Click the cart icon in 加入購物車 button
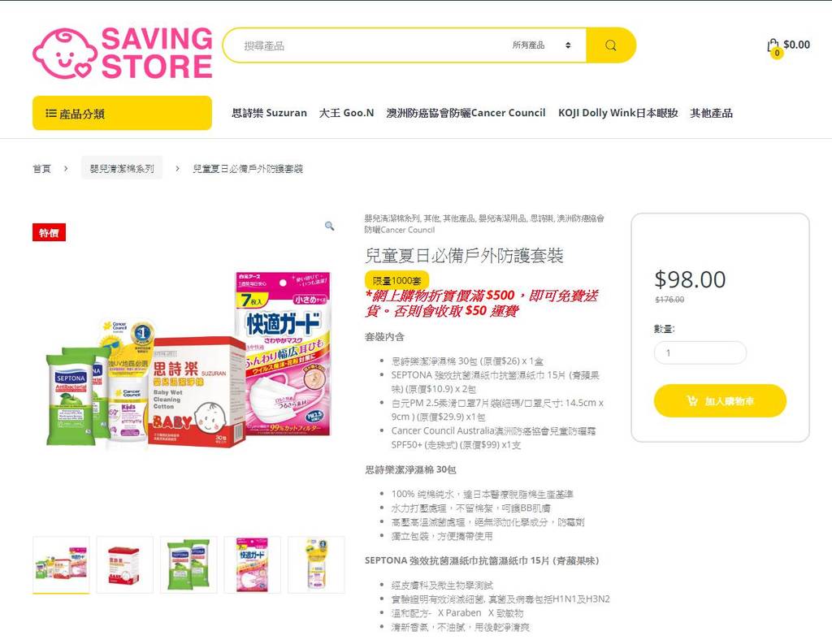Screen dimensions: 832x644 pyautogui.click(x=692, y=400)
